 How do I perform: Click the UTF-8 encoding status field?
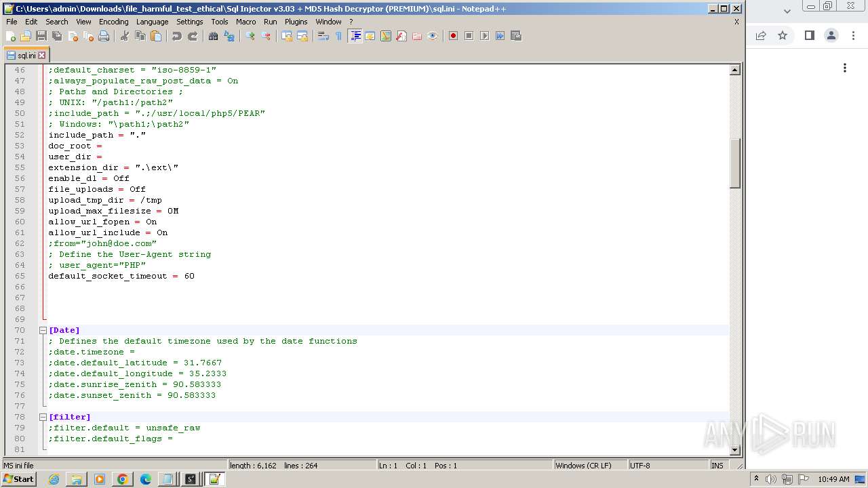(667, 466)
